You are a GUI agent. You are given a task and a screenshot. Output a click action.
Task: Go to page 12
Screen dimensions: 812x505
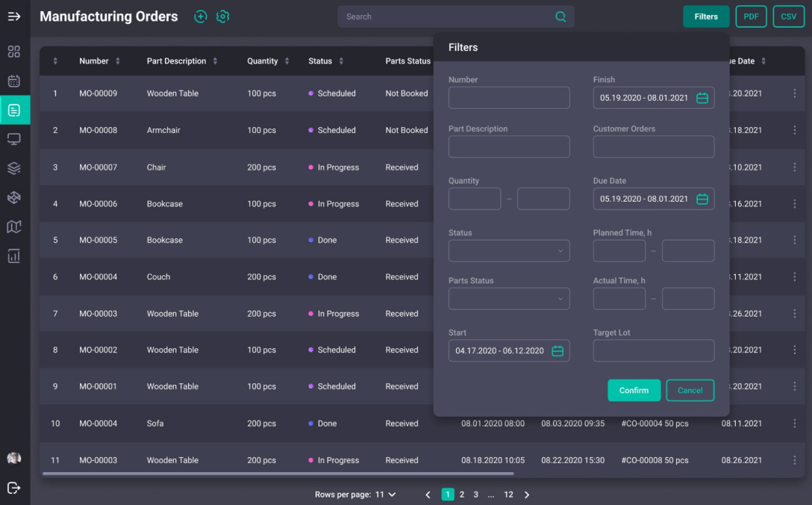[x=508, y=495]
